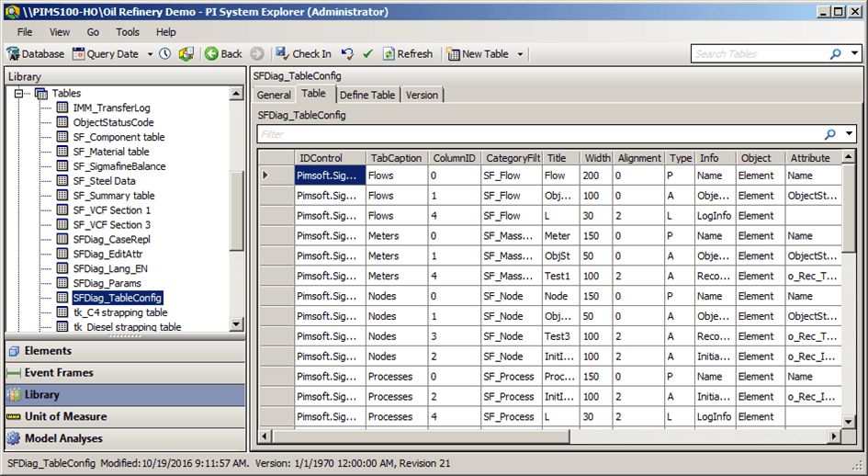The height and width of the screenshot is (476, 868).
Task: Click the Tables folder icon in tree
Action: pos(41,93)
